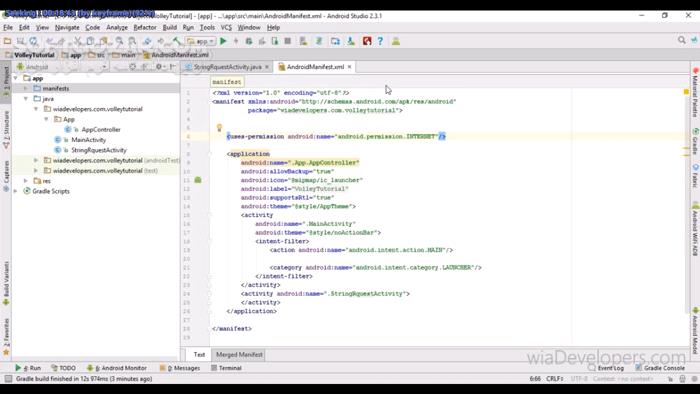Open the TODO tool window

[63, 368]
